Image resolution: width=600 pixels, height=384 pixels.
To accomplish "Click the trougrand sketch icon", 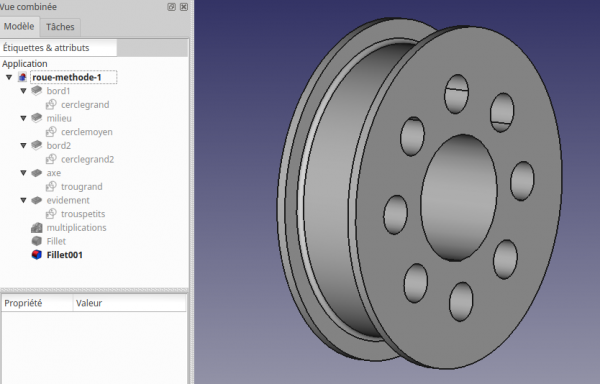I will click(x=51, y=187).
